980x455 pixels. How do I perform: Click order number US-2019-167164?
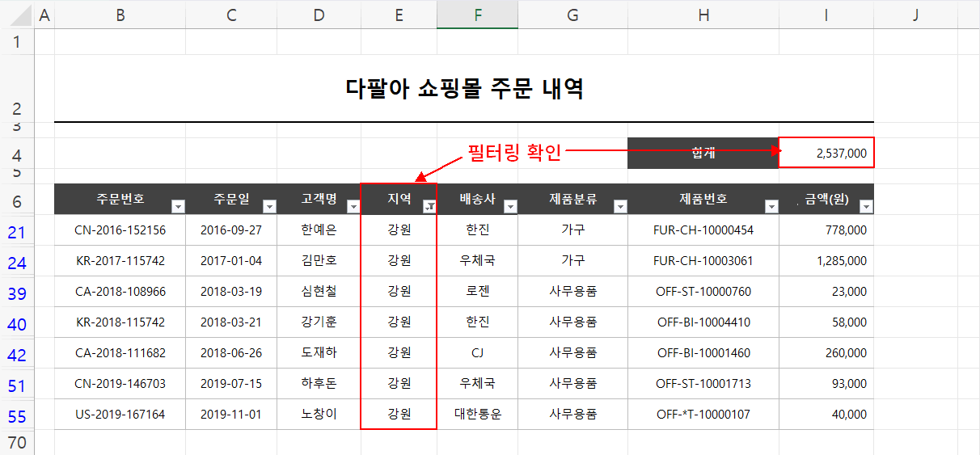[x=120, y=415]
